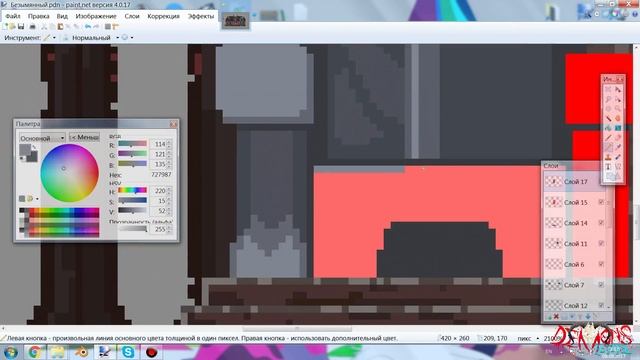Open the Вид menu
Viewport: 640px width, 360px height.
(62, 16)
